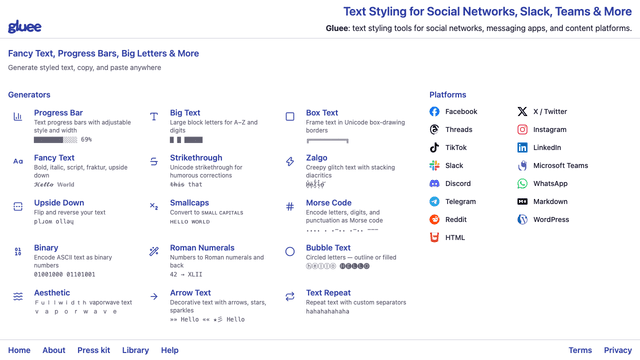Viewport: 640px width, 360px height.
Task: Click the Text Repeat loop icon
Action: click(290, 296)
